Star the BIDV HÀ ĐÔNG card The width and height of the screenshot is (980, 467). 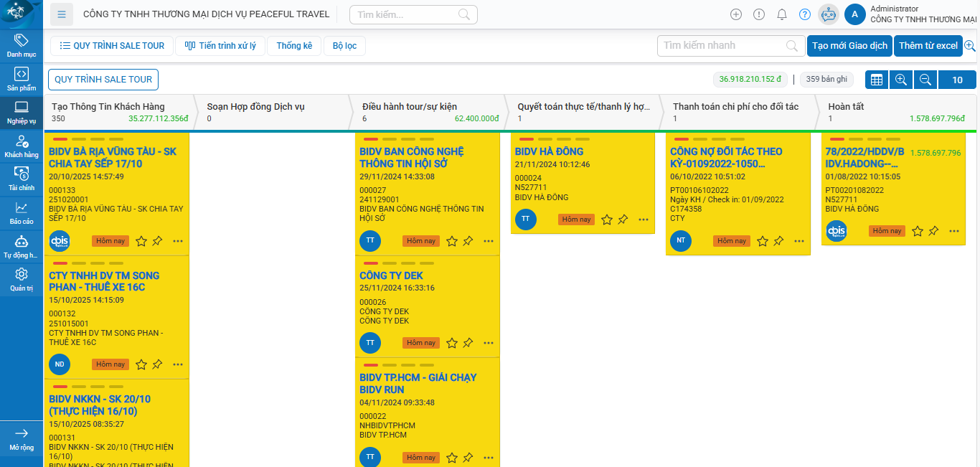tap(607, 220)
